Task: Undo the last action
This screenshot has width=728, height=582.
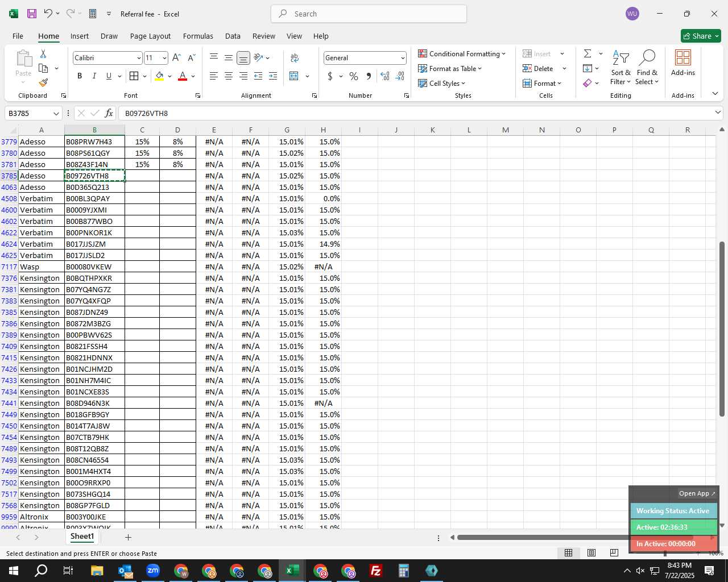Action: 48,14
